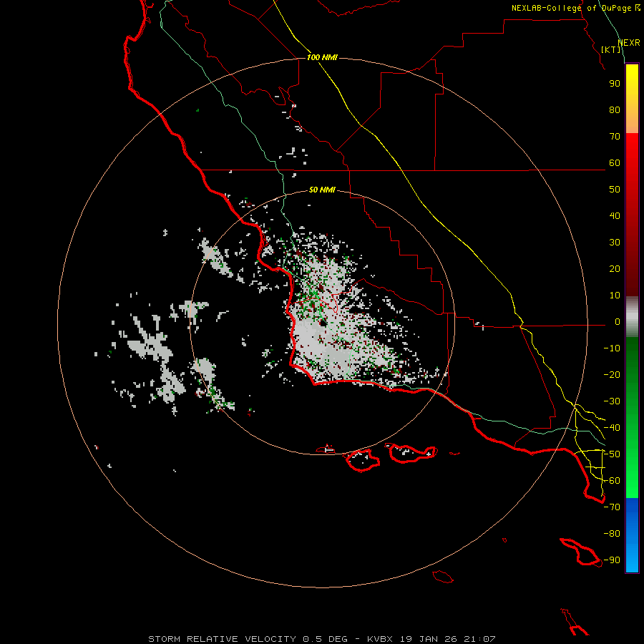
Task: Click the 0 value on the velocity scale
Action: (x=618, y=322)
